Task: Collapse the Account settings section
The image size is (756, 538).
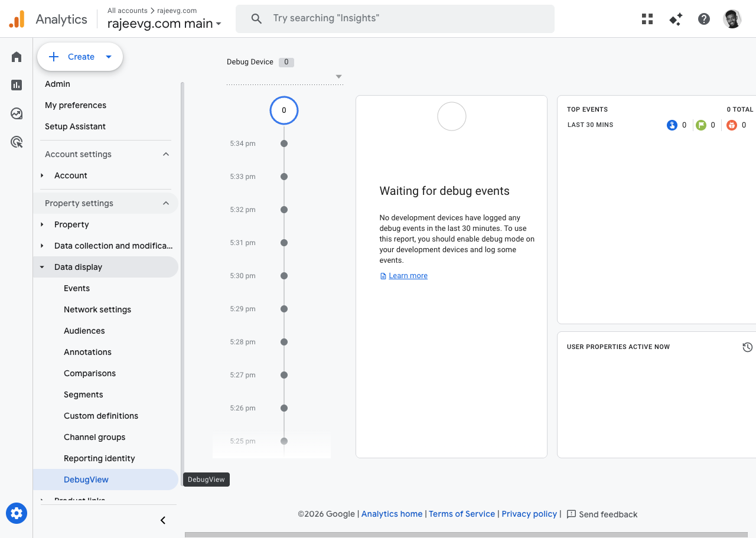Action: 166,154
